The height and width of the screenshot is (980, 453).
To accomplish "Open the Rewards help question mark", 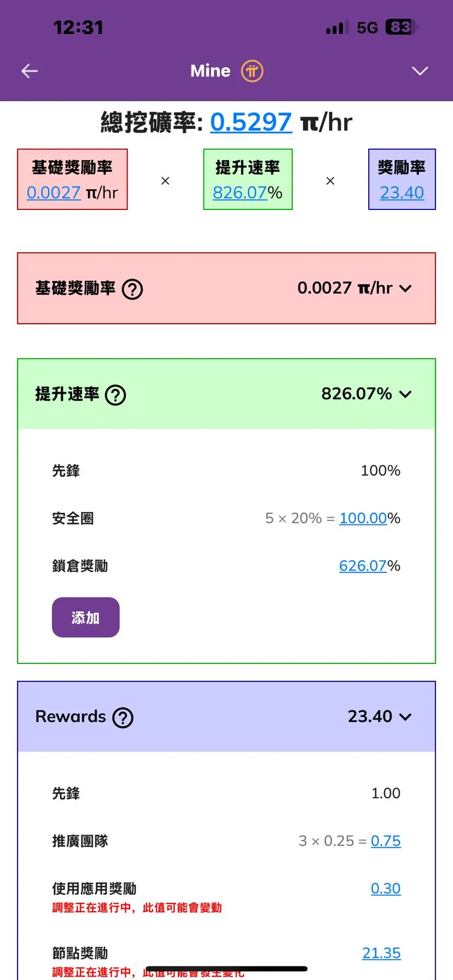I will [123, 717].
